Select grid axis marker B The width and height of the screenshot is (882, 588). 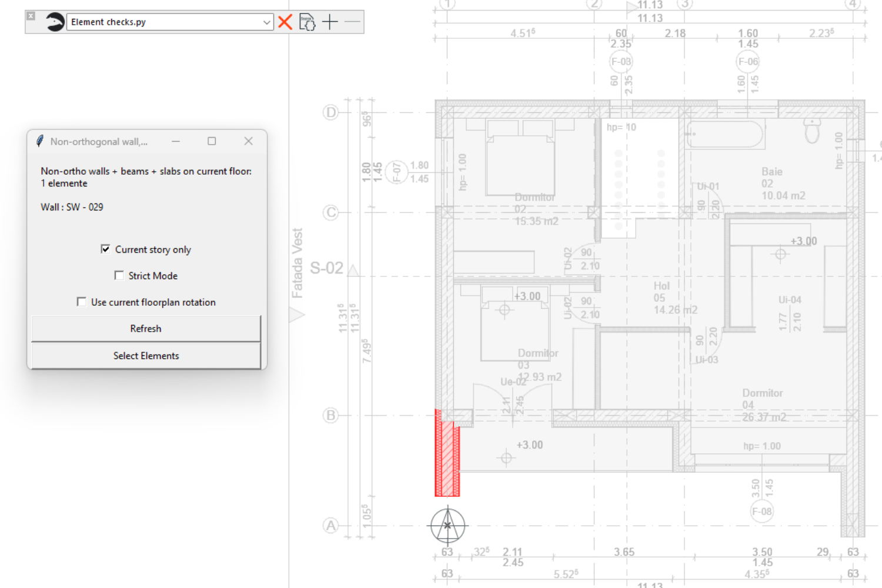(331, 415)
